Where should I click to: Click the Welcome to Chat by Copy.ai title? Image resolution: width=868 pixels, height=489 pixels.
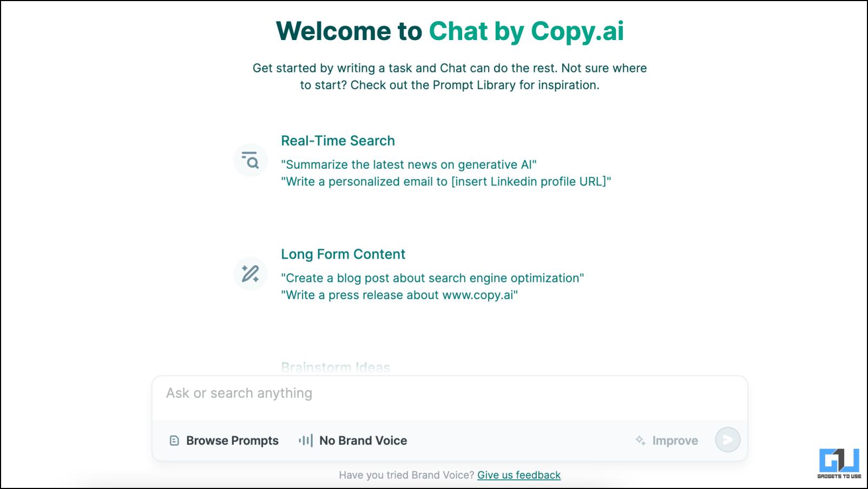coord(450,31)
